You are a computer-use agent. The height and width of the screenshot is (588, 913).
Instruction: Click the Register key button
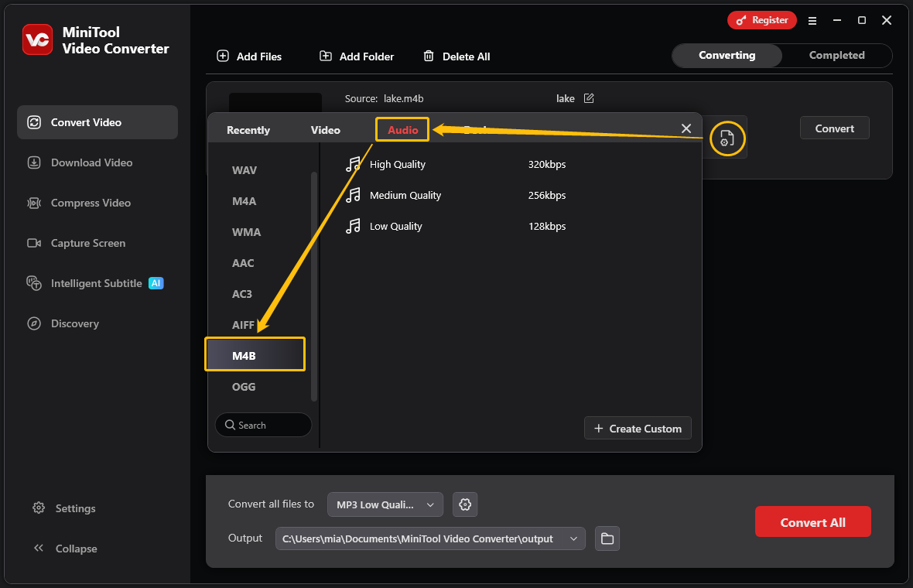[761, 20]
